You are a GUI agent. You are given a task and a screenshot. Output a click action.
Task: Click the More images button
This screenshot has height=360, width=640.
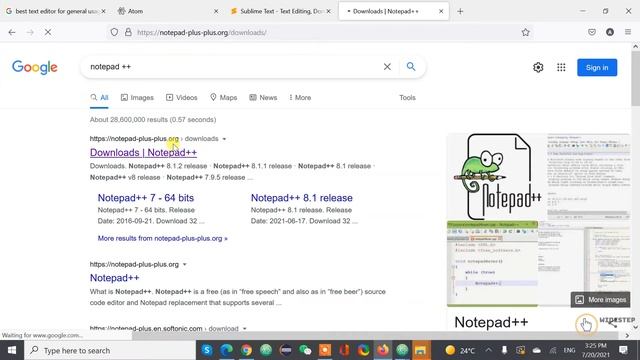pyautogui.click(x=600, y=300)
